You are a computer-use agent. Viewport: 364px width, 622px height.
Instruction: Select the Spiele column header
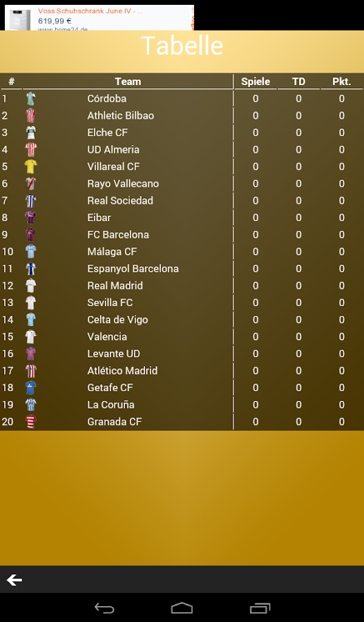tap(256, 82)
